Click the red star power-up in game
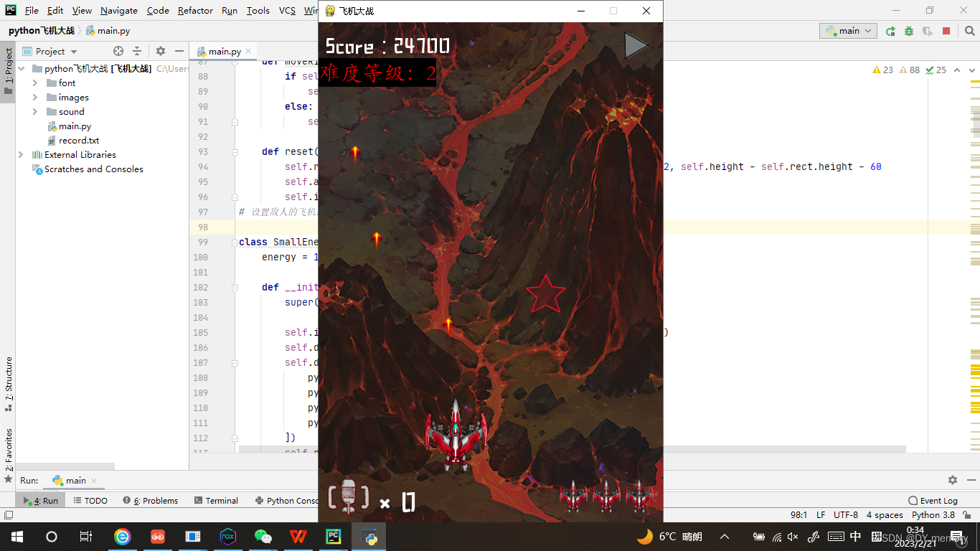 click(546, 293)
